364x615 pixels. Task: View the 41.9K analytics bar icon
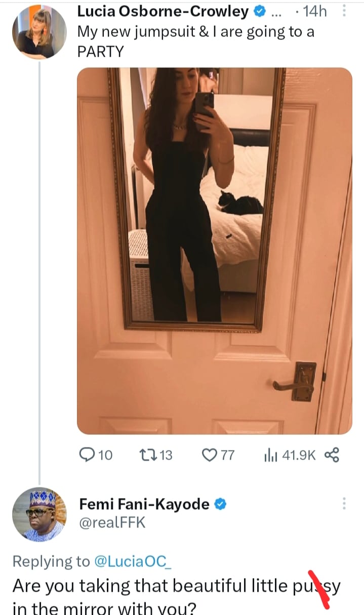click(x=268, y=455)
